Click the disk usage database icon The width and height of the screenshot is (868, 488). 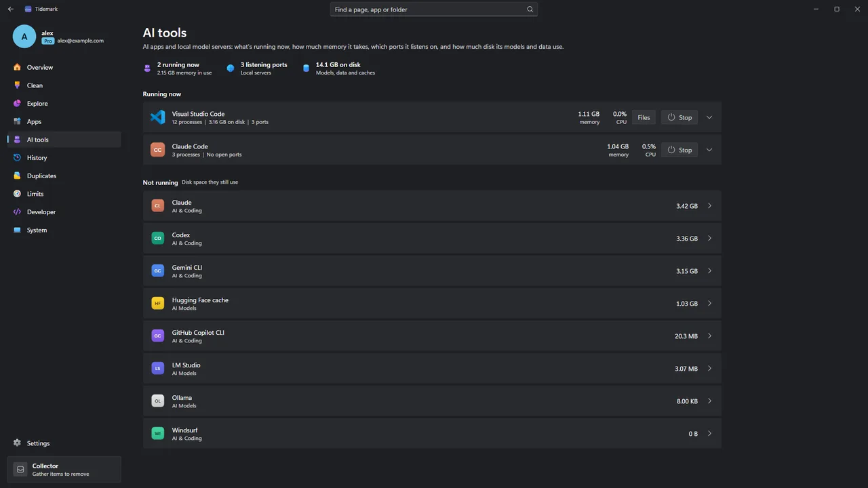tap(306, 68)
